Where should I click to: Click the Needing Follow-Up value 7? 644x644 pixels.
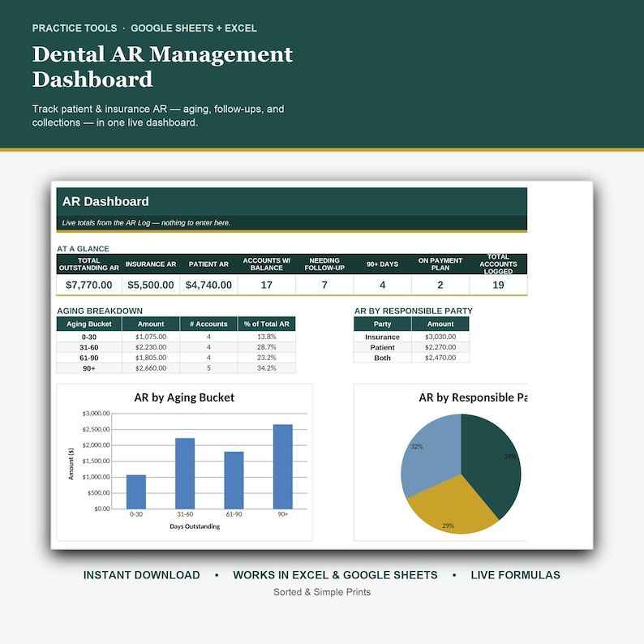(324, 285)
